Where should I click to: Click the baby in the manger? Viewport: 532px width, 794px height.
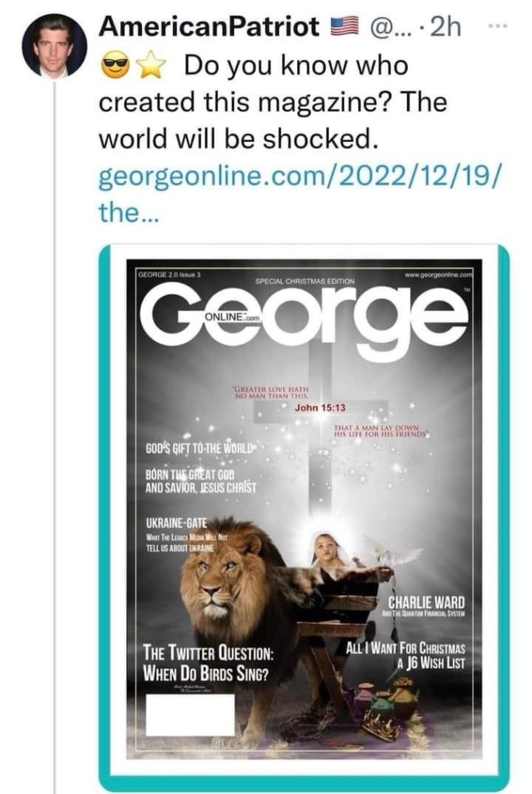coord(329,550)
